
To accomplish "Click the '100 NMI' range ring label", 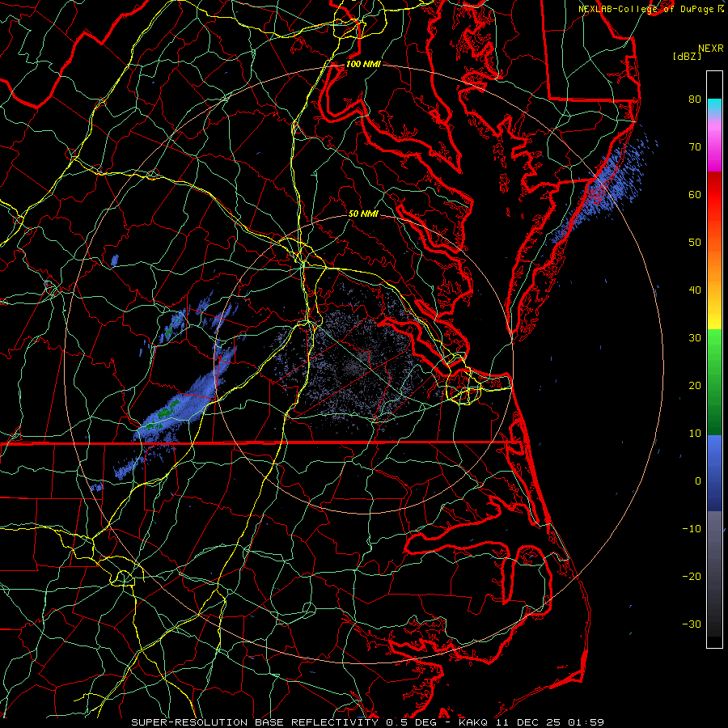I will pyautogui.click(x=363, y=64).
